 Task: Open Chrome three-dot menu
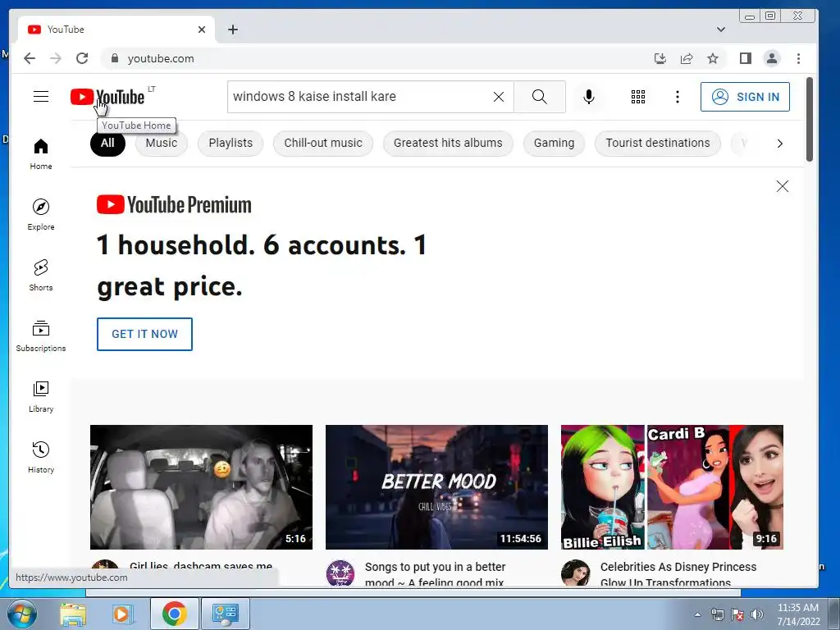[798, 58]
